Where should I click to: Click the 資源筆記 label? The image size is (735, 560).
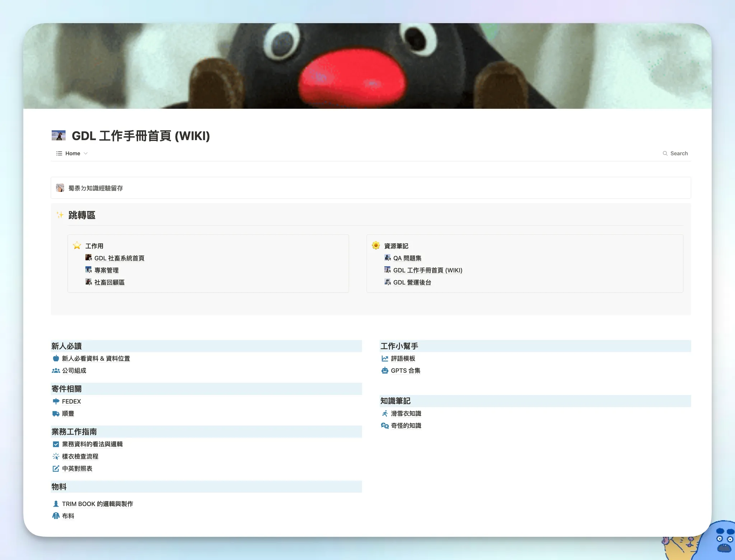tap(396, 246)
